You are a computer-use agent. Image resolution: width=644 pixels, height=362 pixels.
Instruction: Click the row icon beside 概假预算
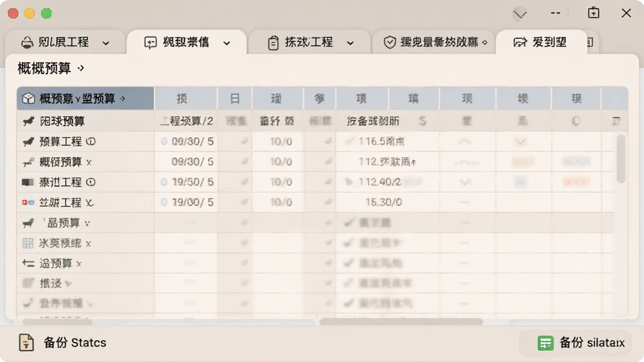point(28,162)
